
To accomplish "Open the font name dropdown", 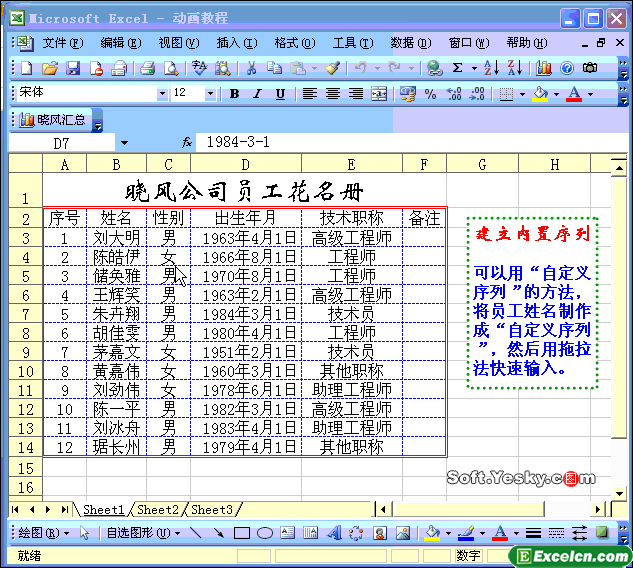I will coord(162,93).
